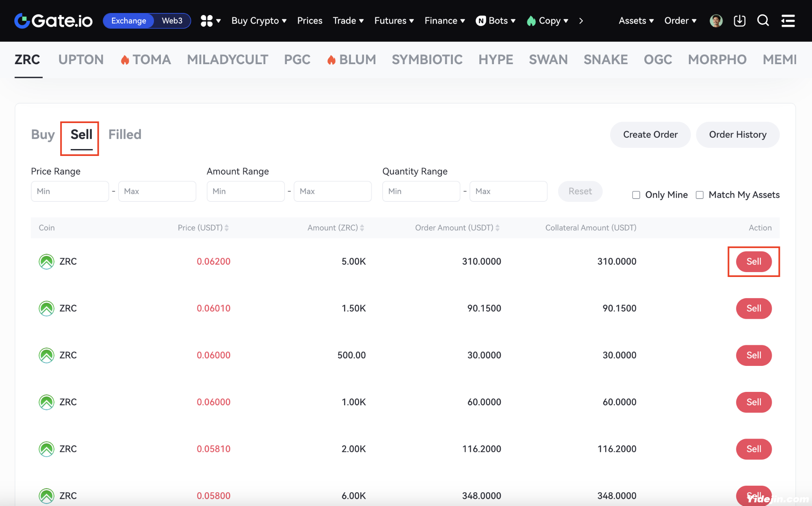The image size is (812, 506).
Task: Focus the Amount Range Max field
Action: (x=332, y=191)
